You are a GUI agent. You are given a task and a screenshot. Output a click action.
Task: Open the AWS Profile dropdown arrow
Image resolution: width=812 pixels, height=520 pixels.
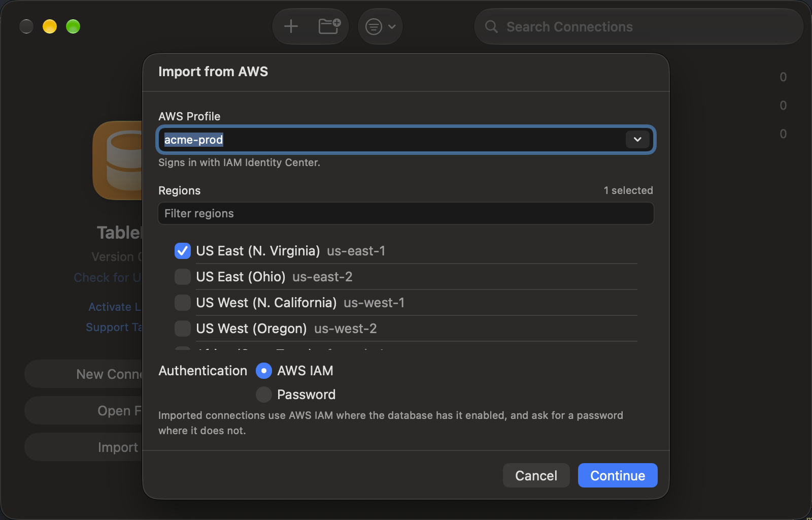pyautogui.click(x=637, y=140)
